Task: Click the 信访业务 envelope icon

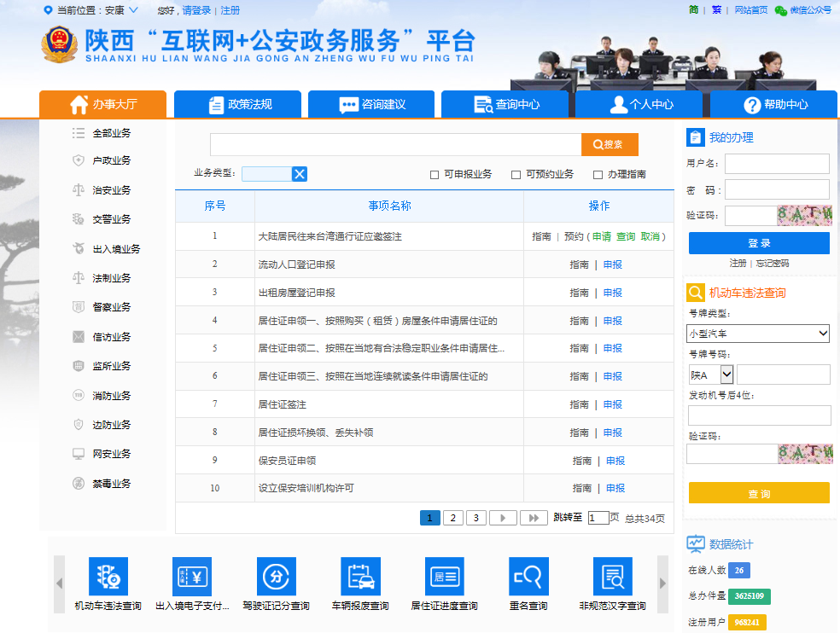Action: tap(79, 337)
